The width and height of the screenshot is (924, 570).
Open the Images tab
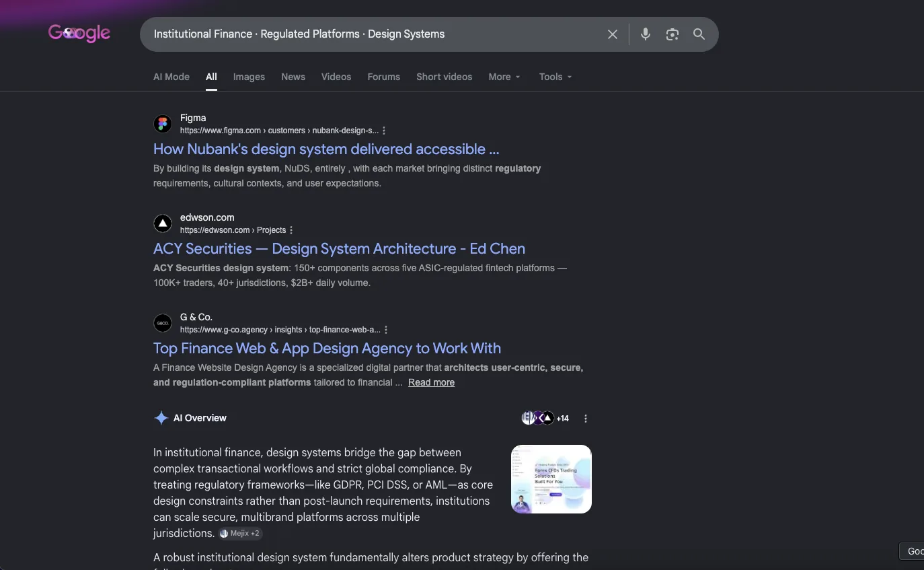point(249,77)
